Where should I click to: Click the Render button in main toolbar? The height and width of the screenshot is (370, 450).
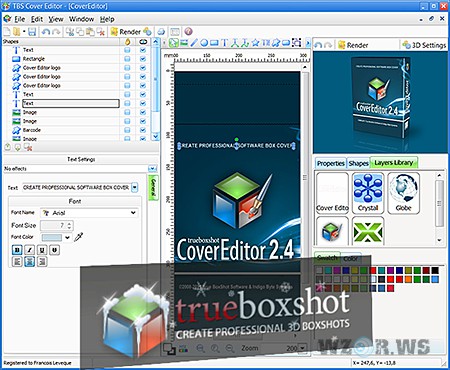click(126, 32)
